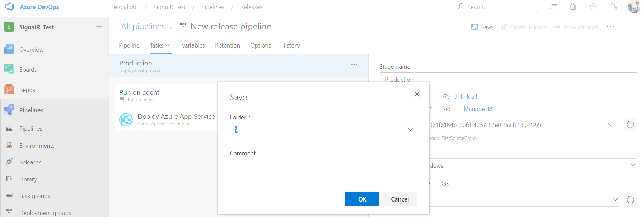Expand the Folder dropdown in Save dialog
The height and width of the screenshot is (217, 644).
[410, 130]
